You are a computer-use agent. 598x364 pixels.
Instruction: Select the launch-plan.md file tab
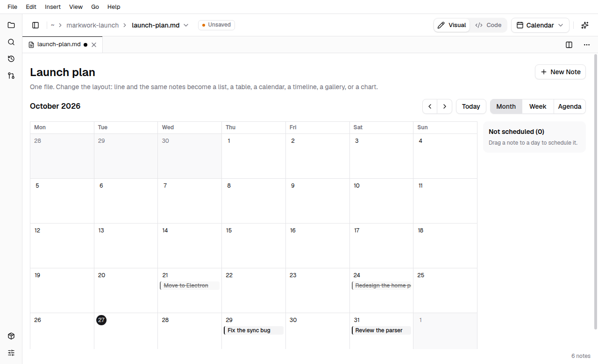tap(63, 45)
